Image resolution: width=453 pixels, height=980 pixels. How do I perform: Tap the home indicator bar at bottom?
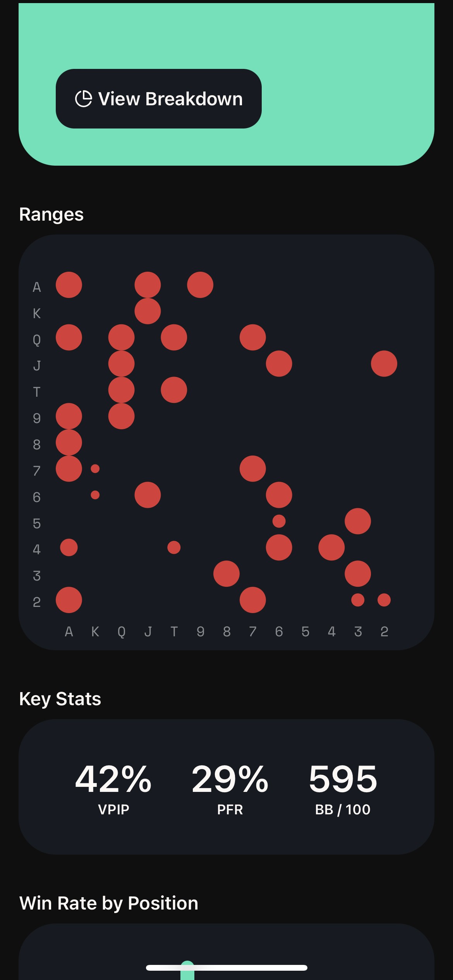(x=226, y=968)
